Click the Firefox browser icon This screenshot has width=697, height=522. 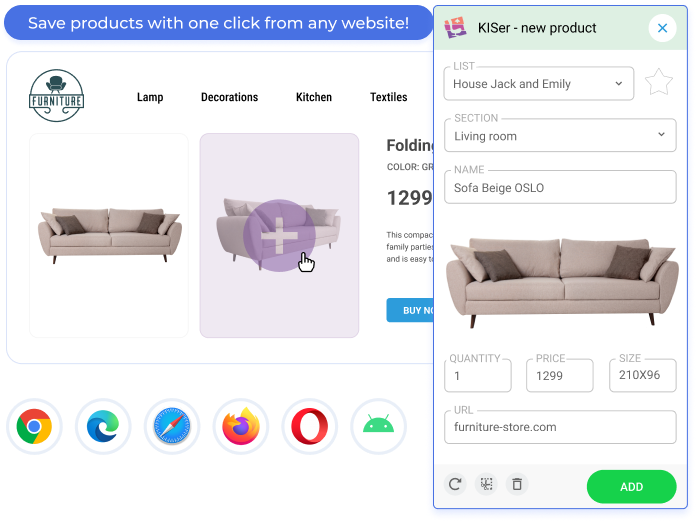(x=241, y=426)
